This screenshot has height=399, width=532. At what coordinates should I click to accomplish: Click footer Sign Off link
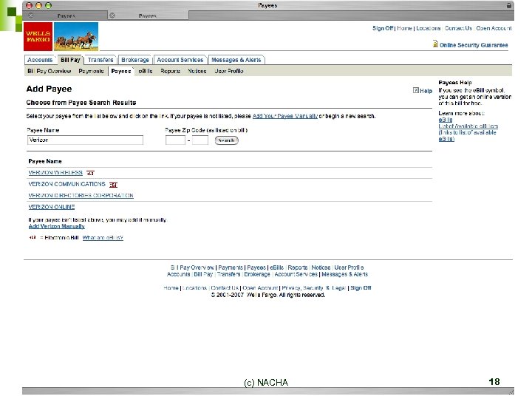[x=361, y=287]
